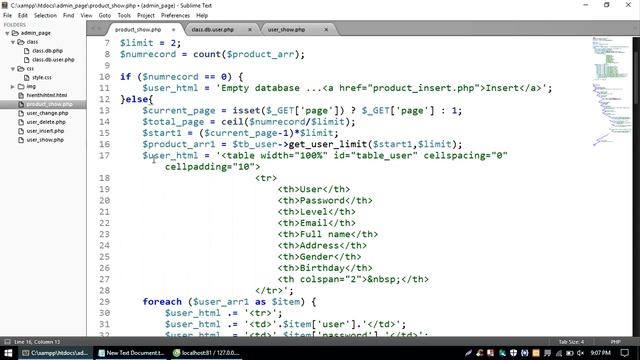Open user_change.php from the sidebar

click(x=47, y=113)
